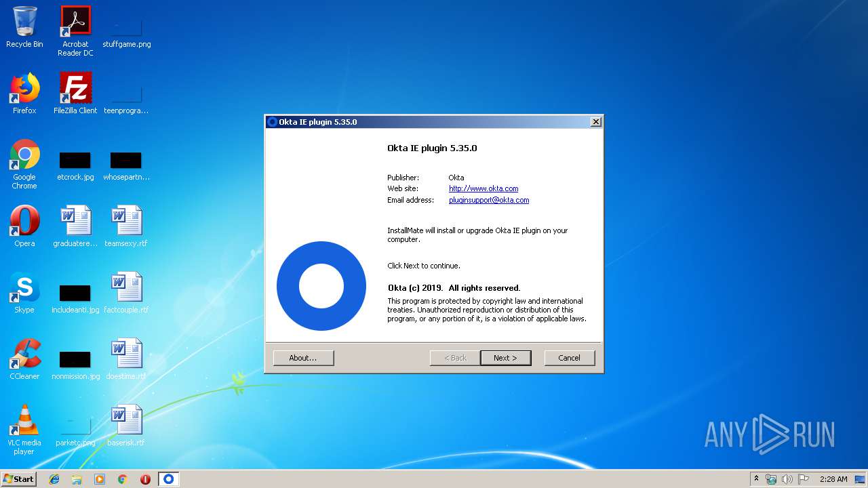868x488 pixels.
Task: Close the Okta IE plugin dialog
Action: click(595, 122)
